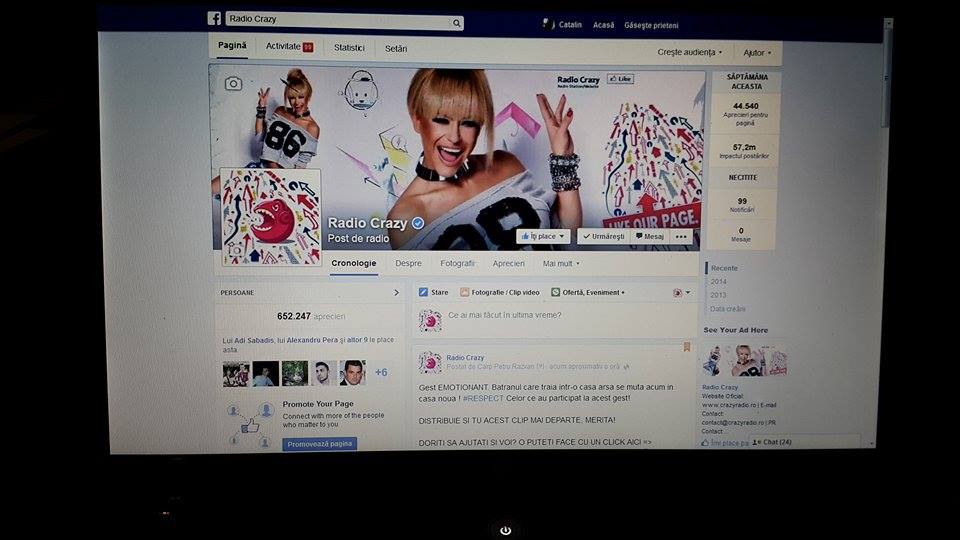Click the Stare pencil icon
The height and width of the screenshot is (540, 960).
pyautogui.click(x=423, y=292)
